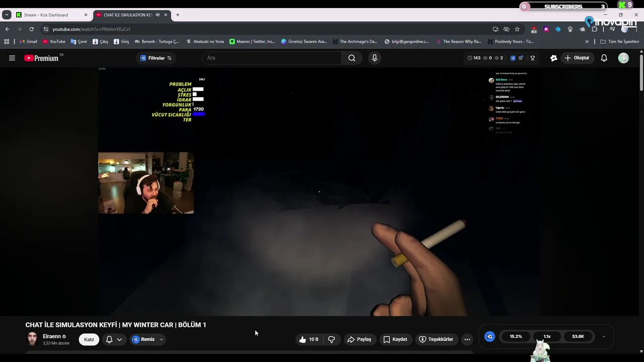Screen dimensions: 644x362
Task: Dislike the video with thumbs down
Action: pyautogui.click(x=332, y=339)
